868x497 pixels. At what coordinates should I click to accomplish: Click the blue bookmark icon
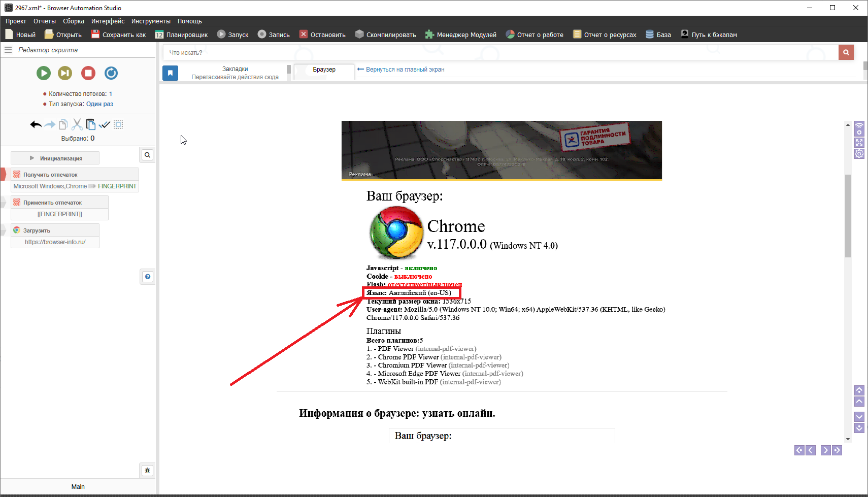point(170,73)
